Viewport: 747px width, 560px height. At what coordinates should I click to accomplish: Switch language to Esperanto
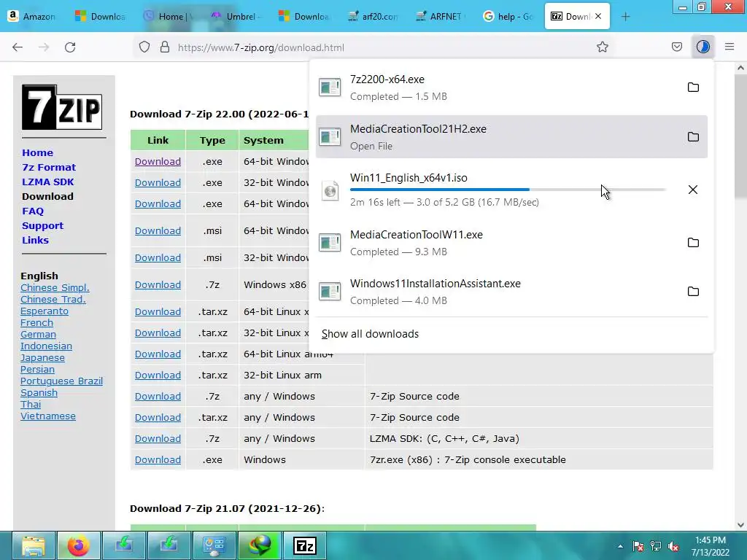(x=44, y=311)
